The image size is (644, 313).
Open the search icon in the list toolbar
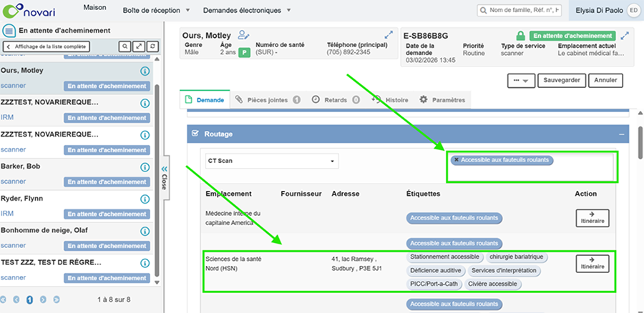pyautogui.click(x=125, y=46)
